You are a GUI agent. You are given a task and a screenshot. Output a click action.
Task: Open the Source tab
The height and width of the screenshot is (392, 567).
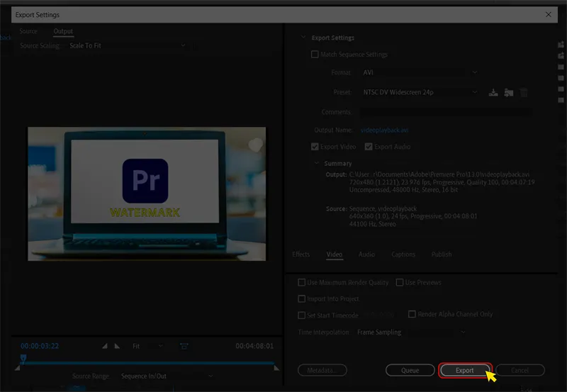click(28, 31)
